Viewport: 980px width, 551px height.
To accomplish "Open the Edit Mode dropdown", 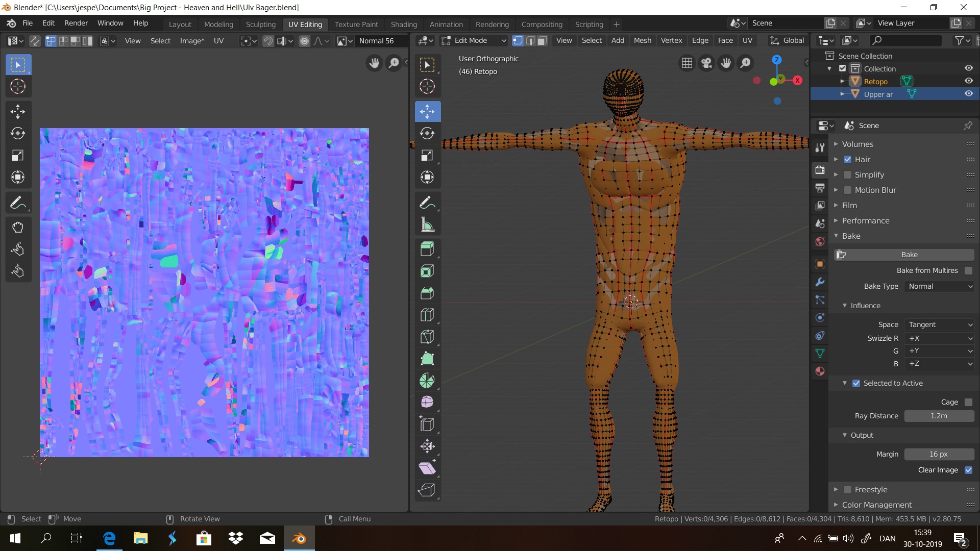I will click(474, 40).
